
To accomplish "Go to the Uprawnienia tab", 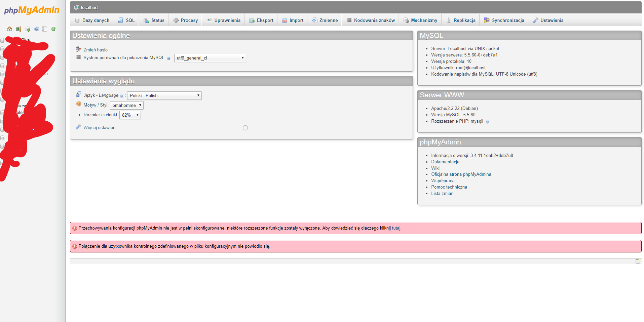I will (224, 21).
